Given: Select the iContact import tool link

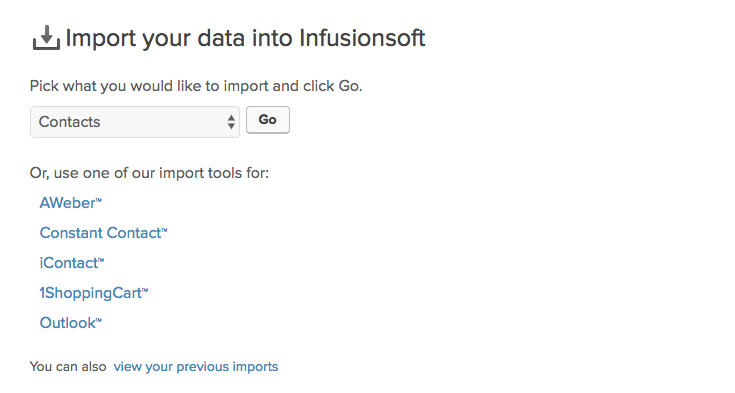Looking at the screenshot, I should pyautogui.click(x=72, y=263).
